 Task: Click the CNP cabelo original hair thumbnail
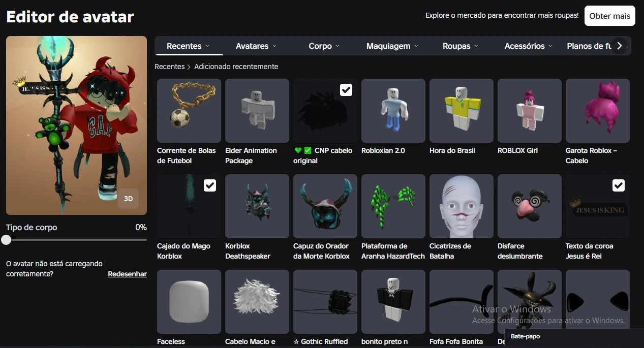click(x=325, y=110)
